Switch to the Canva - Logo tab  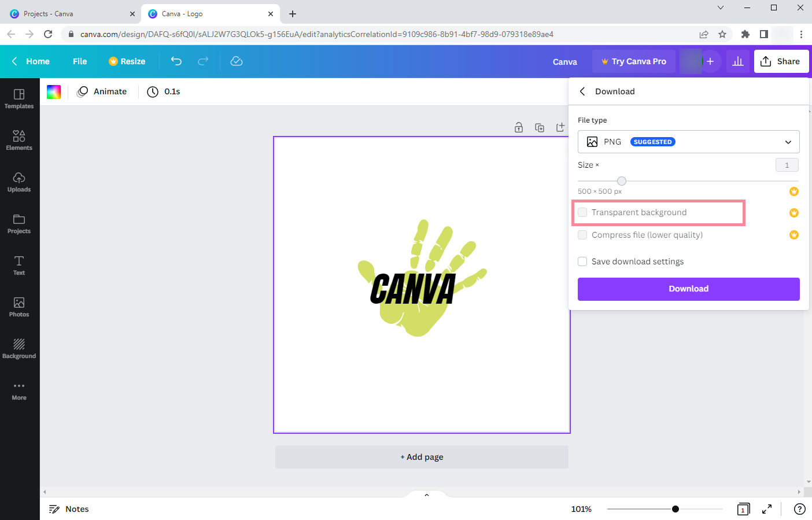pyautogui.click(x=211, y=13)
